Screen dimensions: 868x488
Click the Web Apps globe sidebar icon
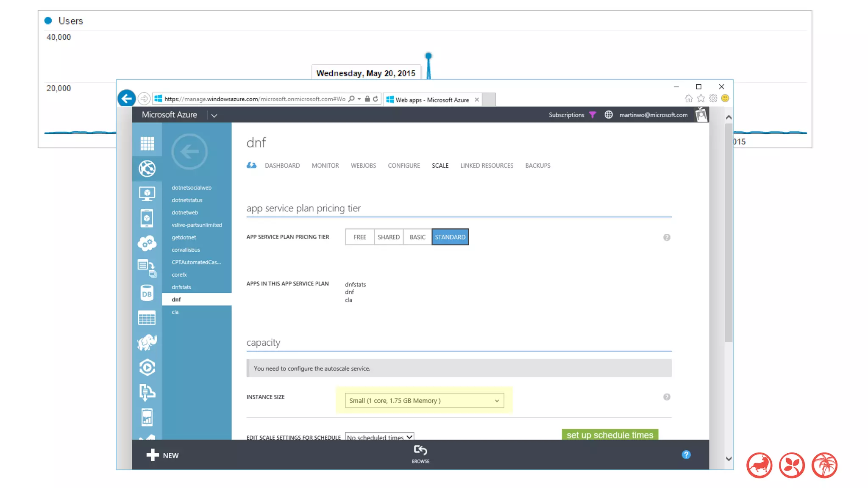click(x=147, y=169)
